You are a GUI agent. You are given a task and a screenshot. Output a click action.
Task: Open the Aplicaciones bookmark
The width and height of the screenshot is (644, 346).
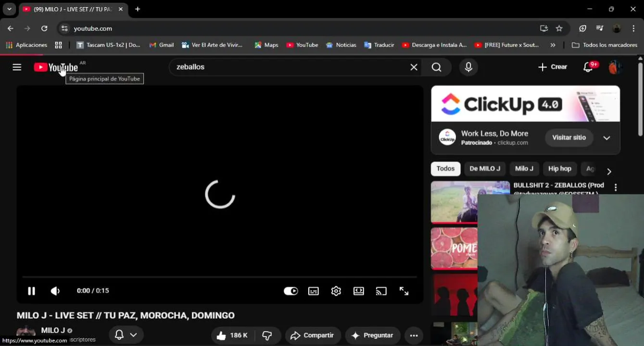[26, 45]
